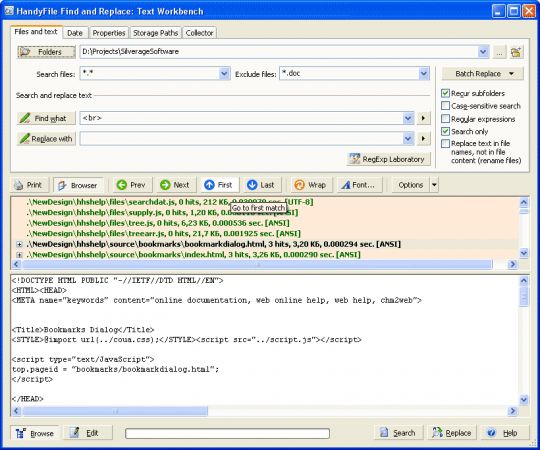Click the preview pane horizontal scrollbar thumb

click(115, 411)
